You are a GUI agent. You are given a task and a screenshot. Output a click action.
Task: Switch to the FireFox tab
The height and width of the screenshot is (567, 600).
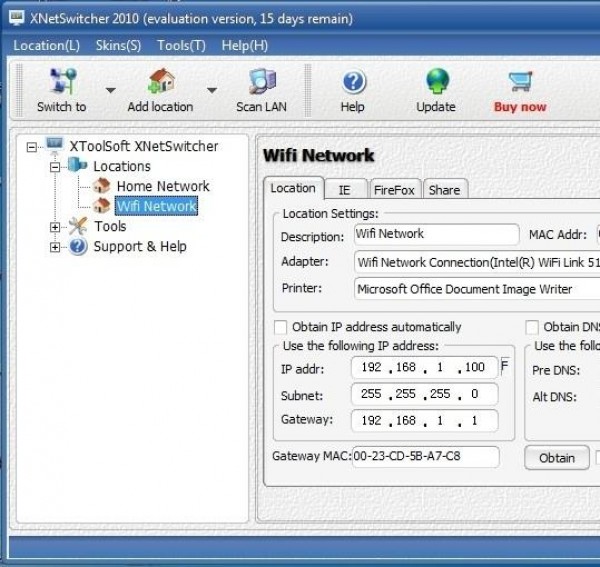pos(395,190)
